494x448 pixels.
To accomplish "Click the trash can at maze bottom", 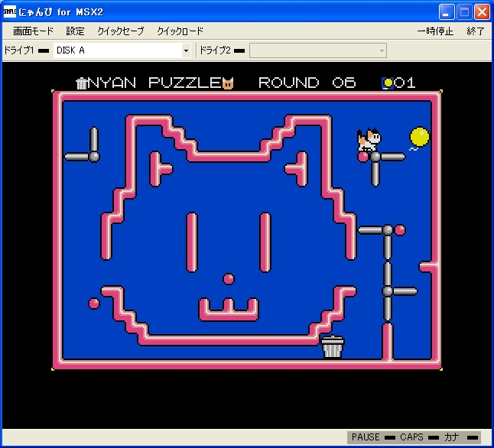I will (x=333, y=346).
